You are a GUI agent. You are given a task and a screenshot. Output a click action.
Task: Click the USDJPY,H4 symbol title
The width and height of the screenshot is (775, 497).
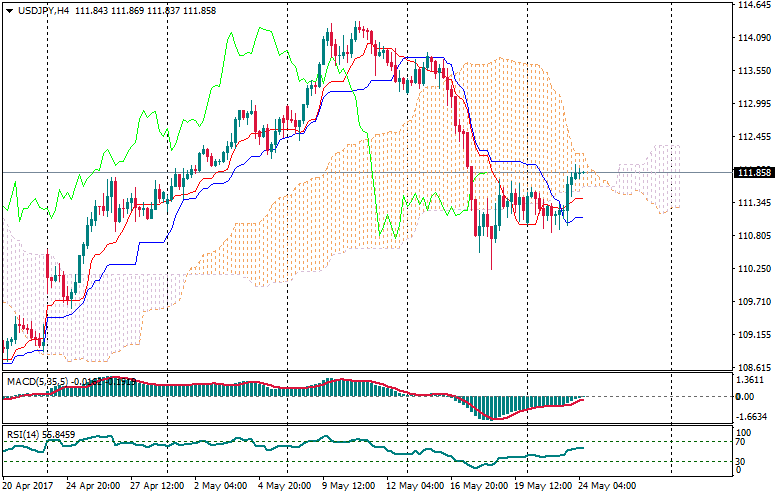41,9
